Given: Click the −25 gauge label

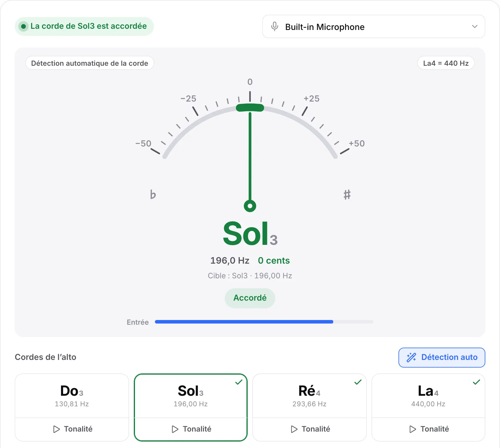Looking at the screenshot, I should (x=188, y=99).
